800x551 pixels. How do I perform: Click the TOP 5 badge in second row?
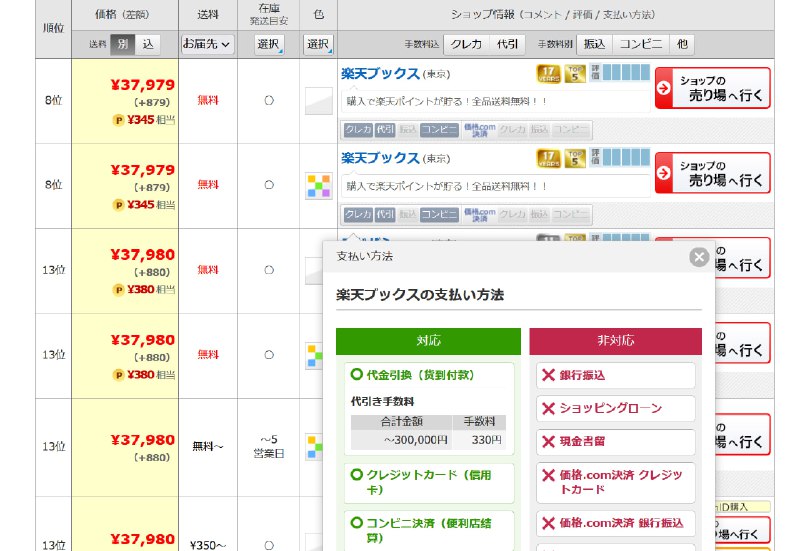click(x=574, y=158)
